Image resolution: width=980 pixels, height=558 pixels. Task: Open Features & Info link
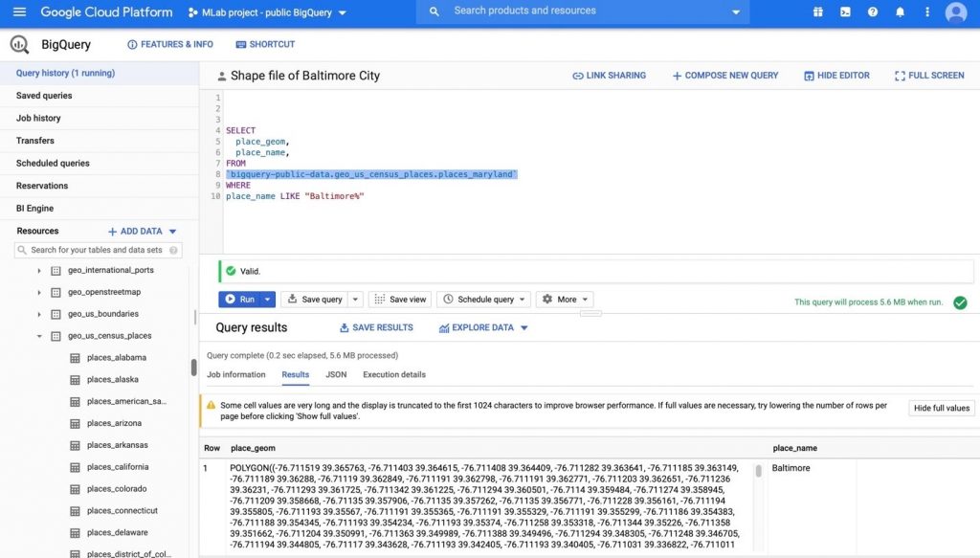coord(170,44)
